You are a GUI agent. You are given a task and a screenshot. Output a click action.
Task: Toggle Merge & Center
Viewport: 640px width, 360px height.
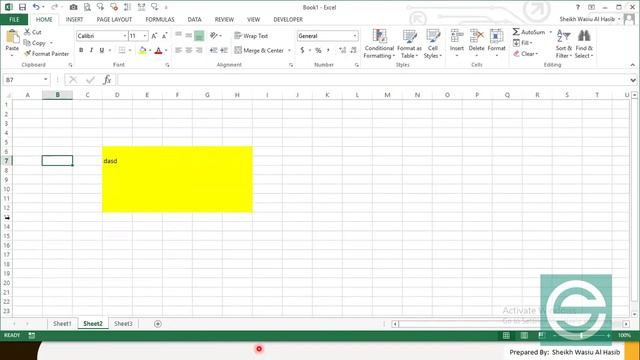tap(259, 50)
